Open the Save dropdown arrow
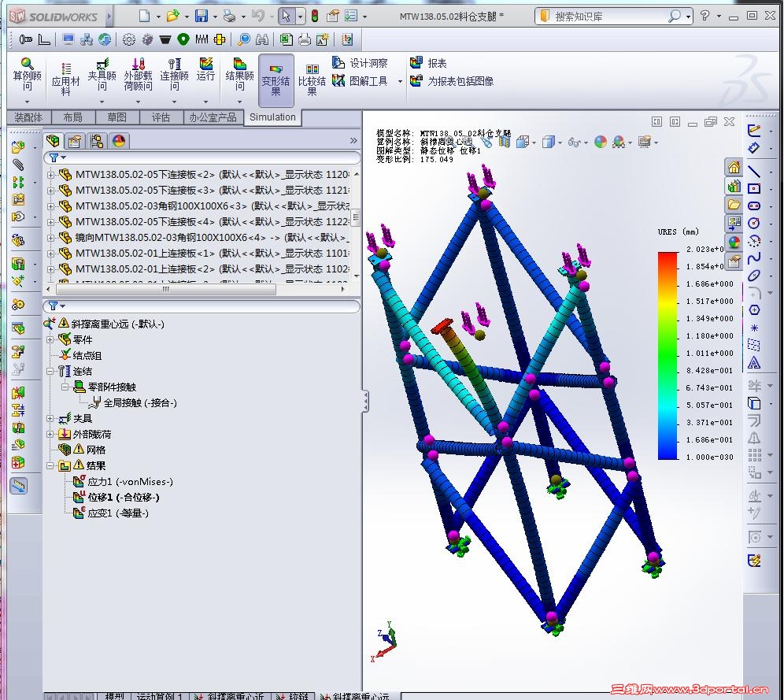The width and height of the screenshot is (784, 700). coord(215,17)
